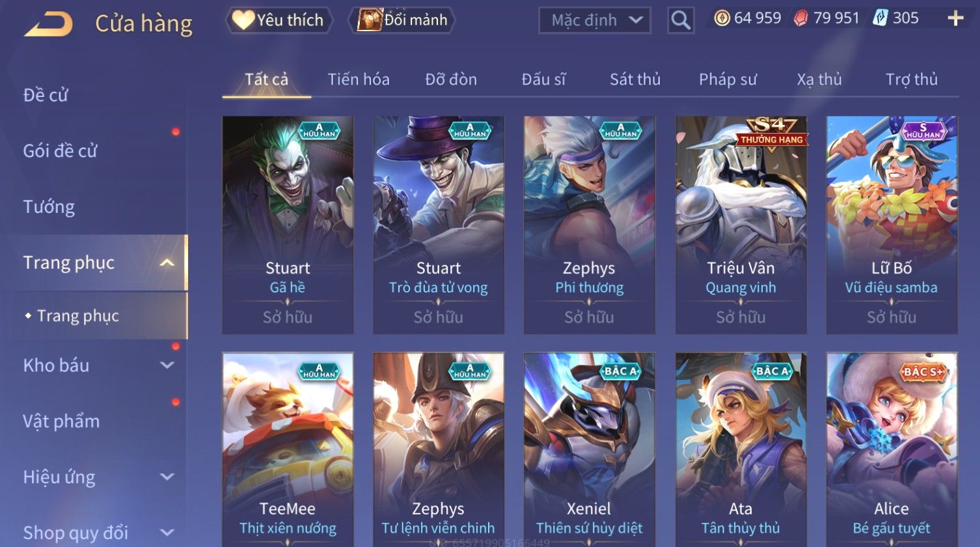This screenshot has height=547, width=980.
Task: Switch to the Sát thủ tab
Action: point(635,79)
